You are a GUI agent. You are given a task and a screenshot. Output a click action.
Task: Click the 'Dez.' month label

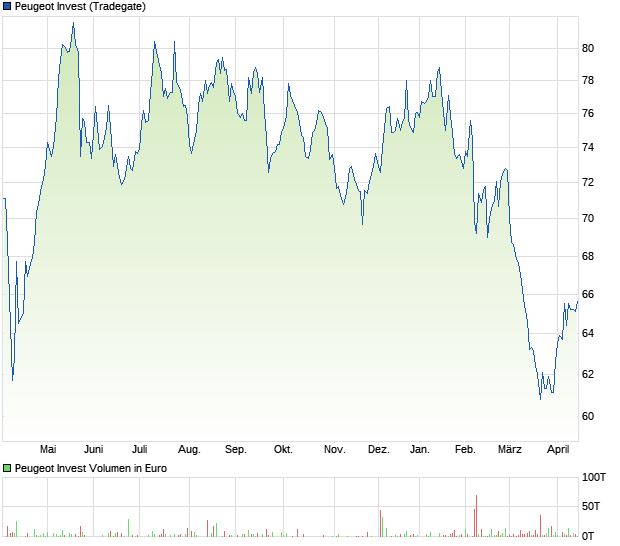pos(379,450)
